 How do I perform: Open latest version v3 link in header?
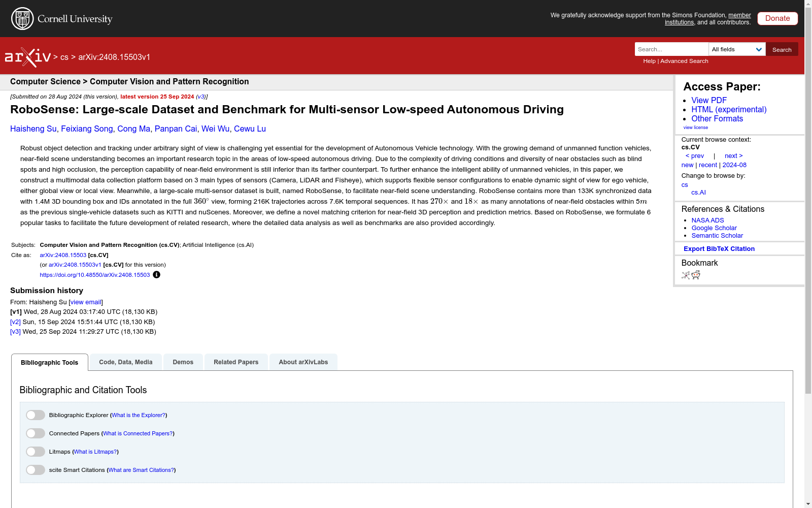click(201, 97)
